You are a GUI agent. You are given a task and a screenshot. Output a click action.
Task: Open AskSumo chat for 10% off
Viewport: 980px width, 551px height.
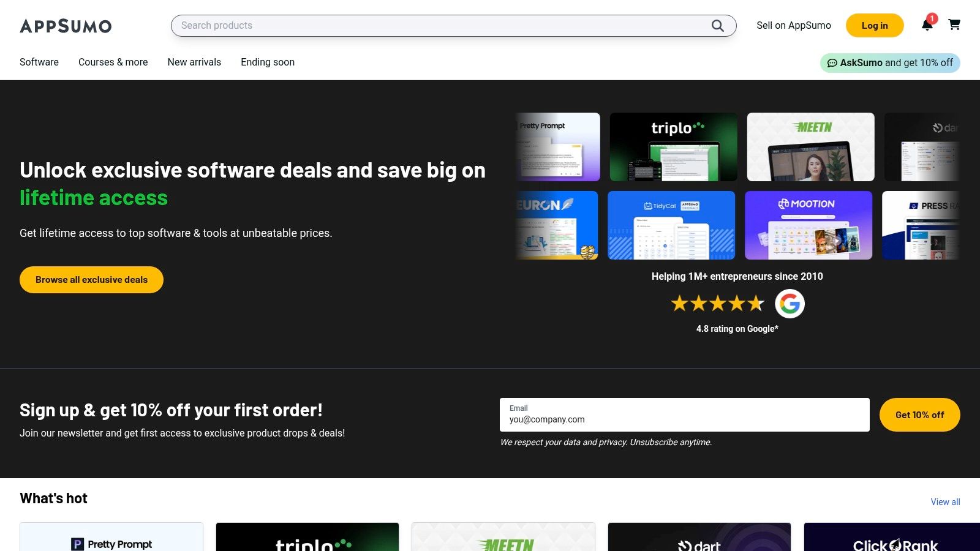890,62
